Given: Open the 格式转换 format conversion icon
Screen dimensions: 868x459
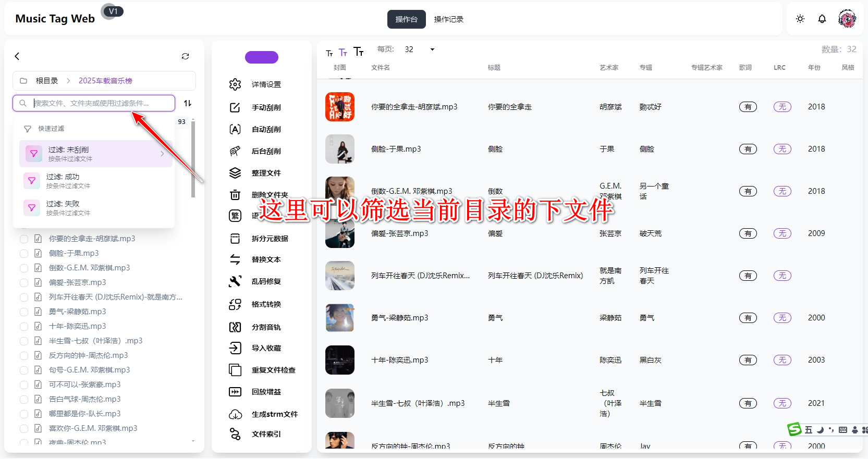Looking at the screenshot, I should click(235, 304).
